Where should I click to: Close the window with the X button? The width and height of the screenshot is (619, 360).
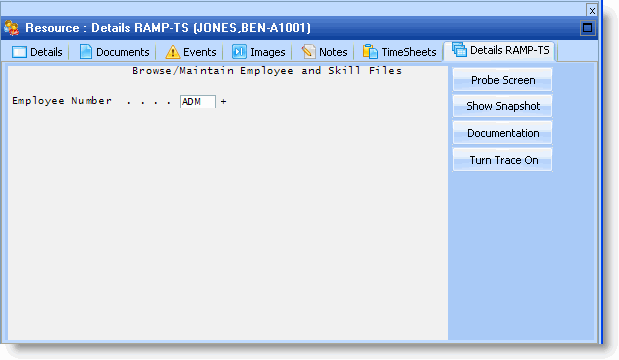click(x=592, y=10)
